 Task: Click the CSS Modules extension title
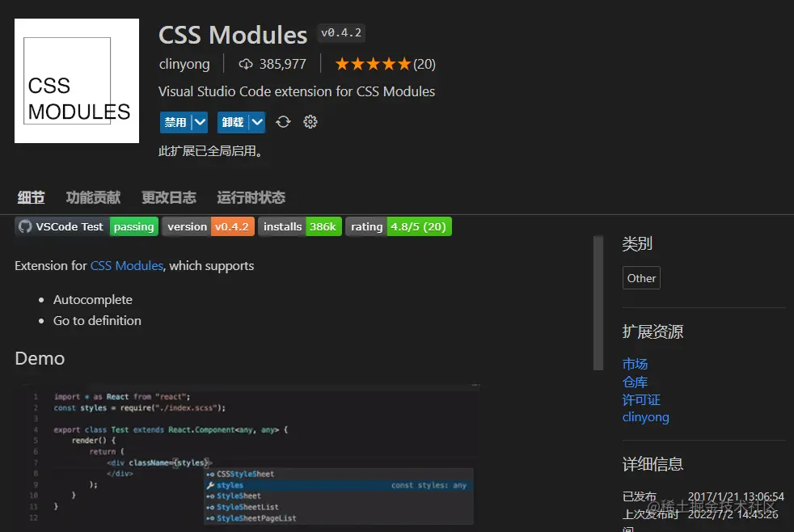point(233,35)
